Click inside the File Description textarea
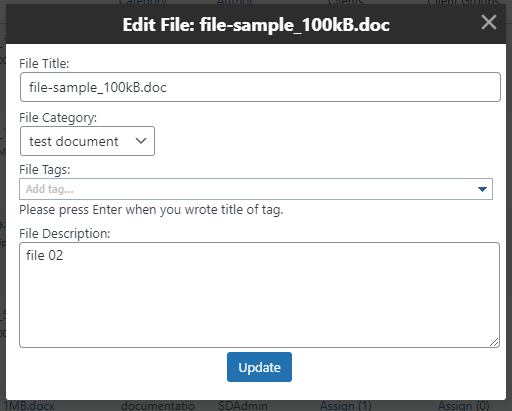This screenshot has height=411, width=512. (x=259, y=295)
